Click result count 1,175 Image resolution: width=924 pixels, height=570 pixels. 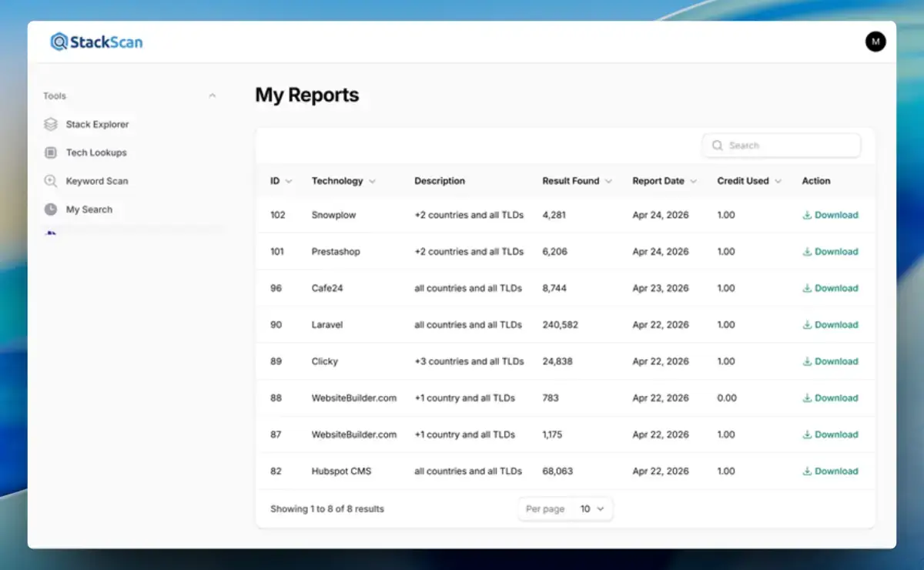point(552,435)
